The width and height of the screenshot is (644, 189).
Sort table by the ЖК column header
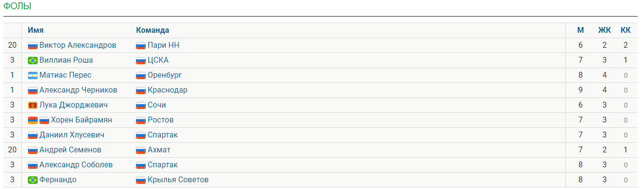604,30
